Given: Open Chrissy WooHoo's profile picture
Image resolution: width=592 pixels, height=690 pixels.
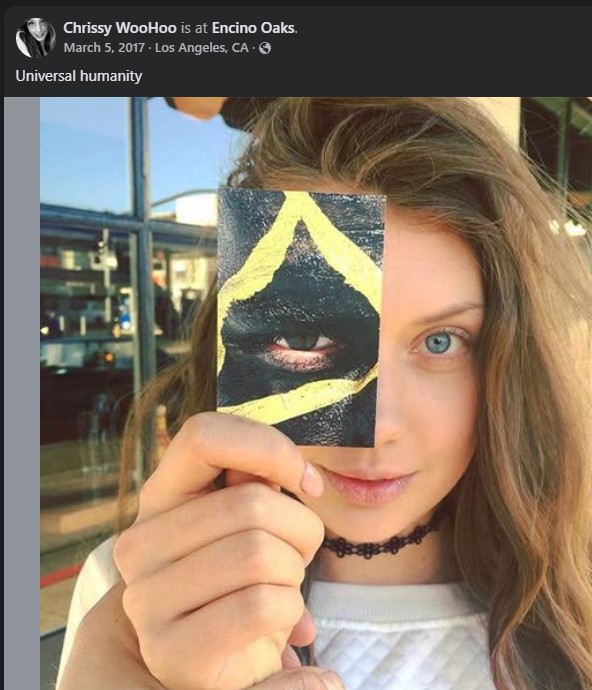Looking at the screenshot, I should tap(35, 38).
